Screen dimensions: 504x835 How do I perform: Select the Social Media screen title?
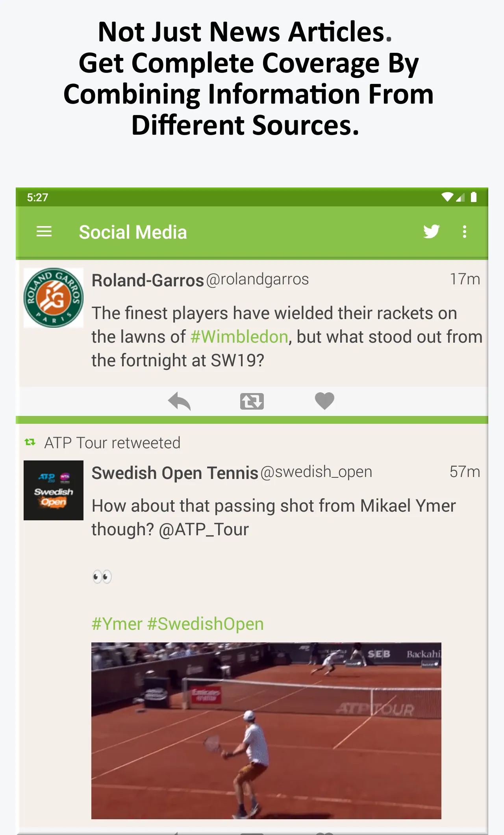133,232
